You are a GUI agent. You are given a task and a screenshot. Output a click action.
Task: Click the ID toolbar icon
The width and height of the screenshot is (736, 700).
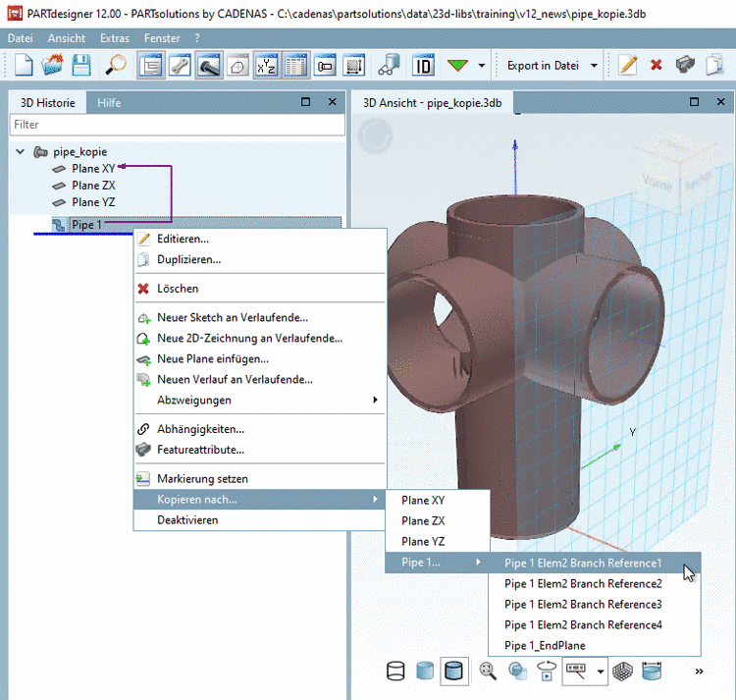(423, 65)
